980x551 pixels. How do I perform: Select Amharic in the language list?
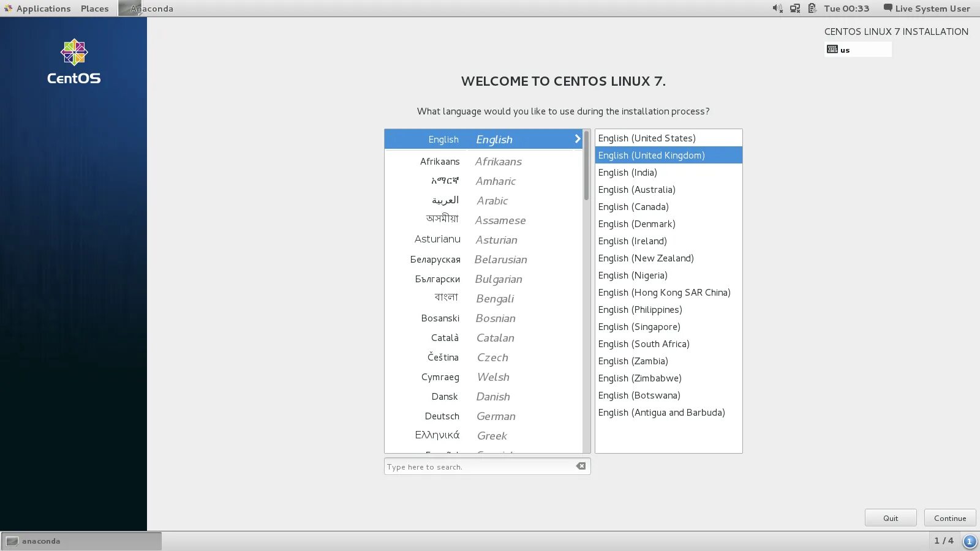pos(483,181)
